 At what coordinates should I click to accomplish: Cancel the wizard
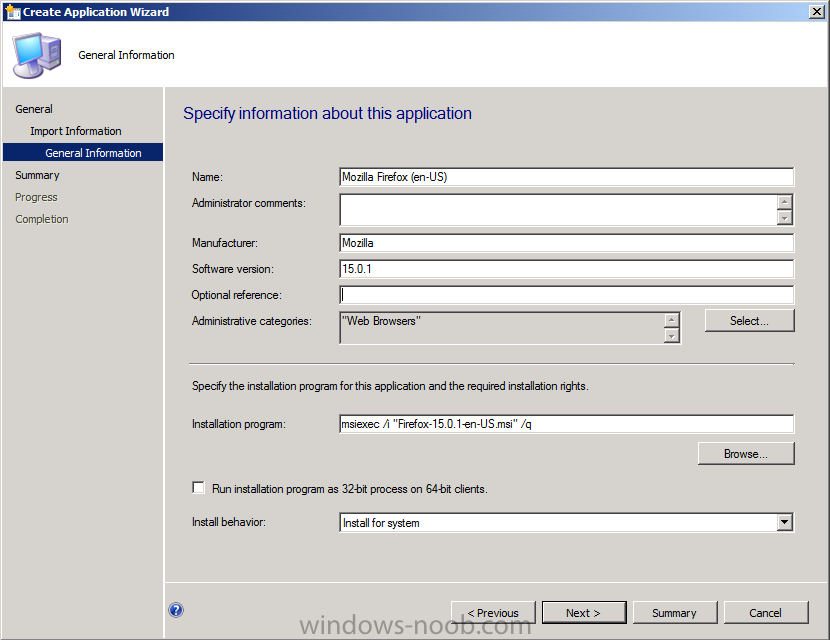(766, 612)
